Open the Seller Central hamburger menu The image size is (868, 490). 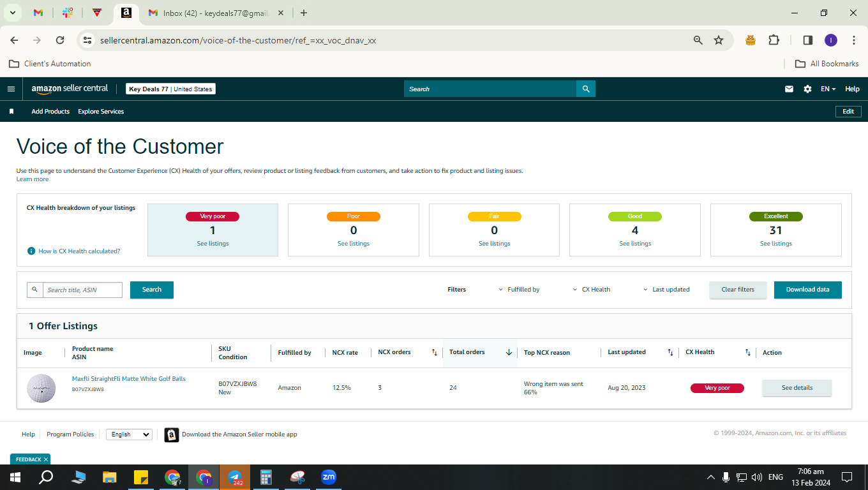coord(11,89)
